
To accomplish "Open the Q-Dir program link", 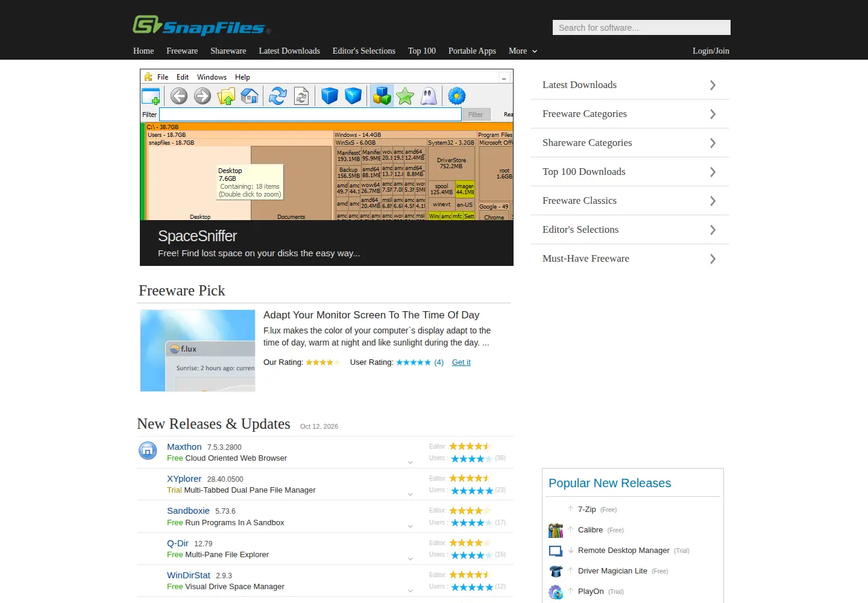I will click(x=178, y=543).
